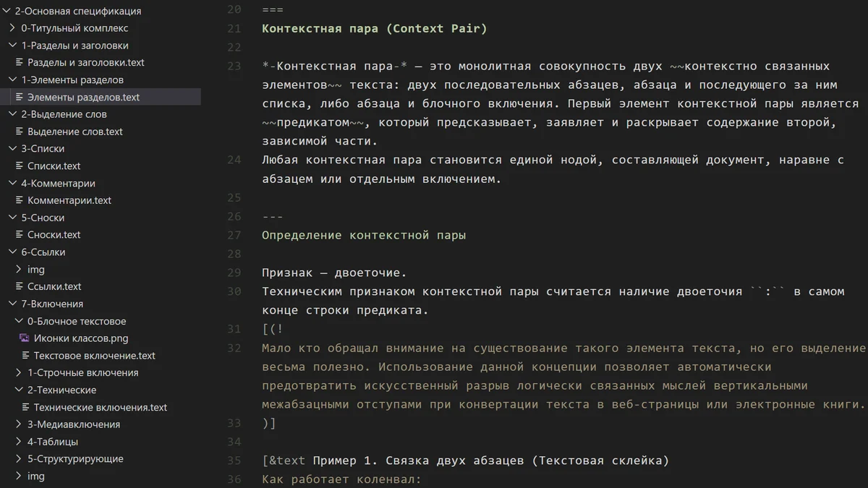Click file icon of Технические включения.text
The height and width of the screenshot is (488, 868).
(x=25, y=408)
